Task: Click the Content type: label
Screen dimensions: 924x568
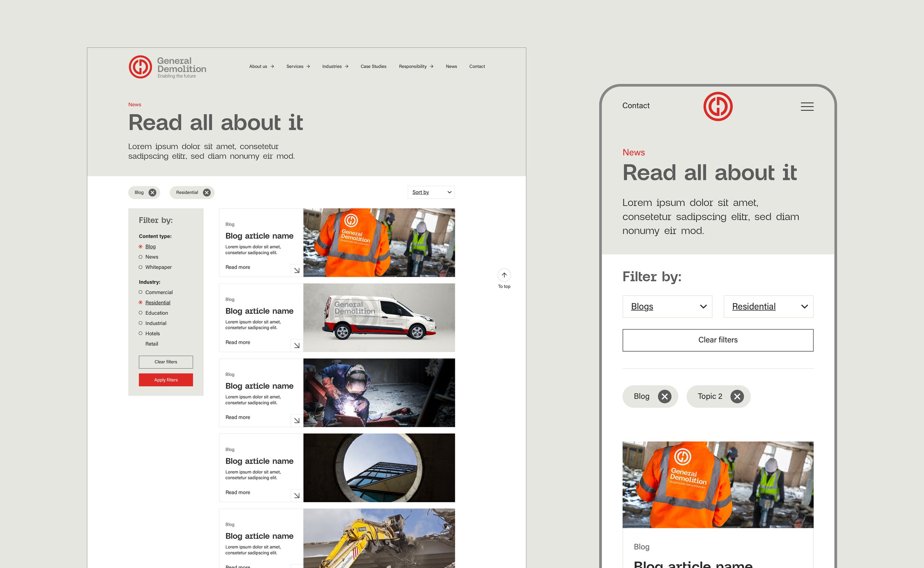Action: (x=155, y=236)
